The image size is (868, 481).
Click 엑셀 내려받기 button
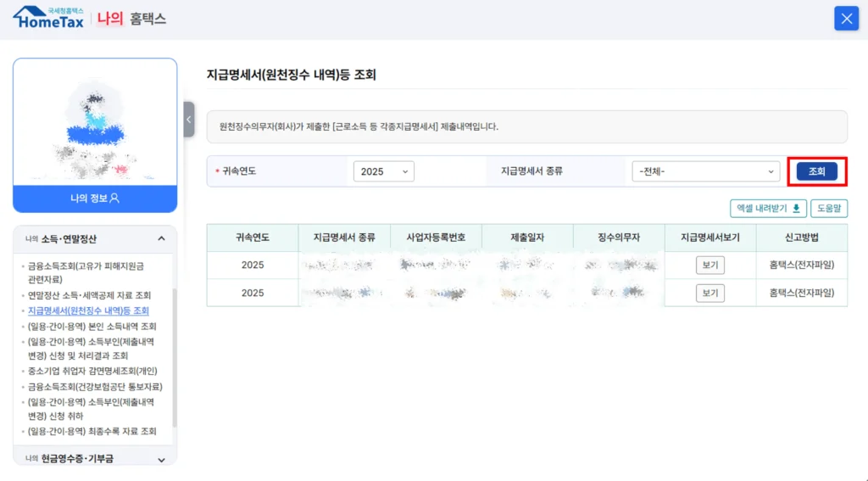tap(768, 209)
